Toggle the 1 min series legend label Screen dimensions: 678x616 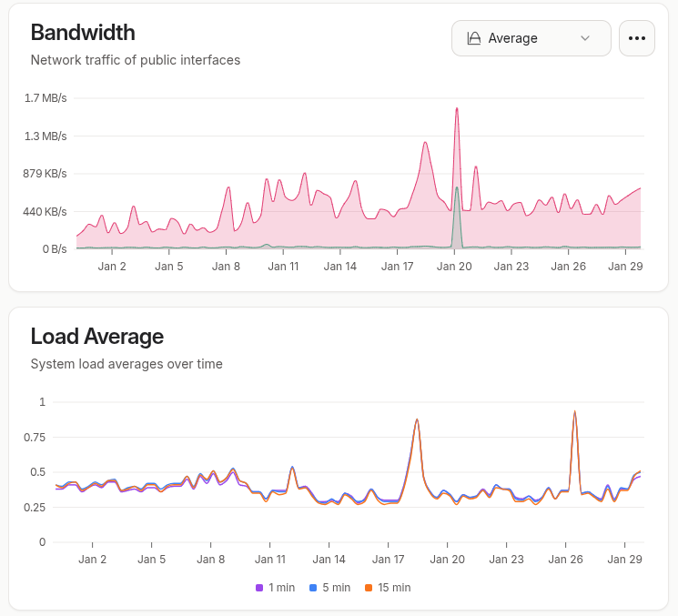click(281, 588)
